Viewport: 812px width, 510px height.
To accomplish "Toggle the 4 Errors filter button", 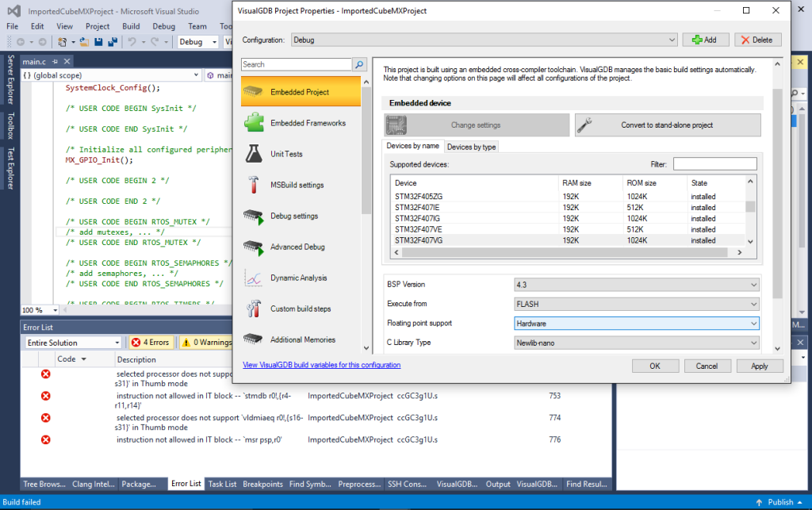I will click(x=150, y=343).
